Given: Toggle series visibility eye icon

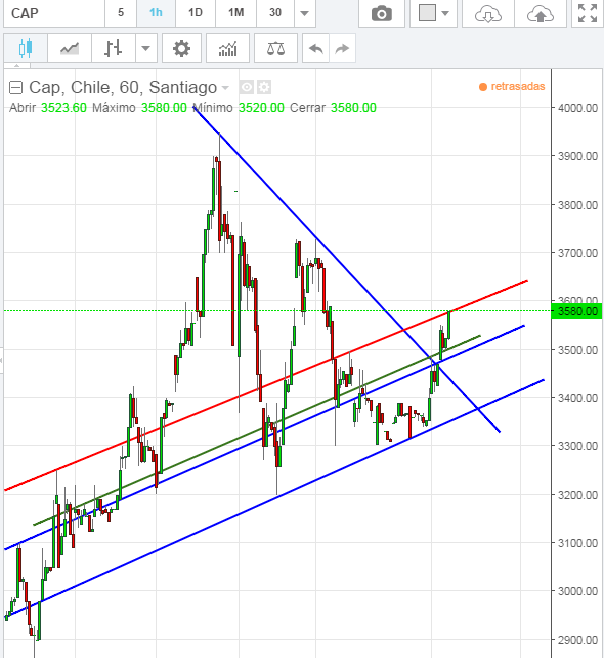Looking at the screenshot, I should click(x=246, y=87).
